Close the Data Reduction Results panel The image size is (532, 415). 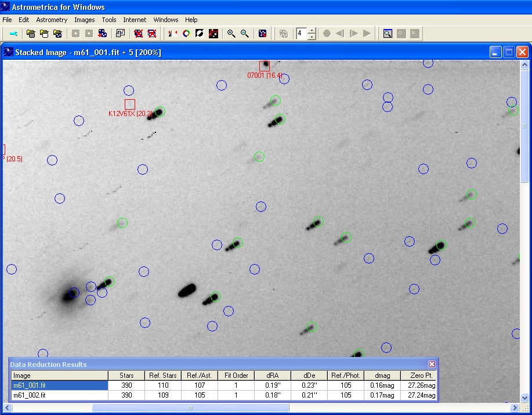[x=432, y=364]
